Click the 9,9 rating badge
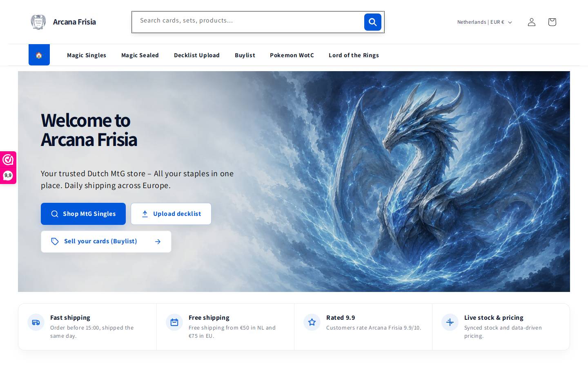The image size is (588, 368). click(x=8, y=175)
